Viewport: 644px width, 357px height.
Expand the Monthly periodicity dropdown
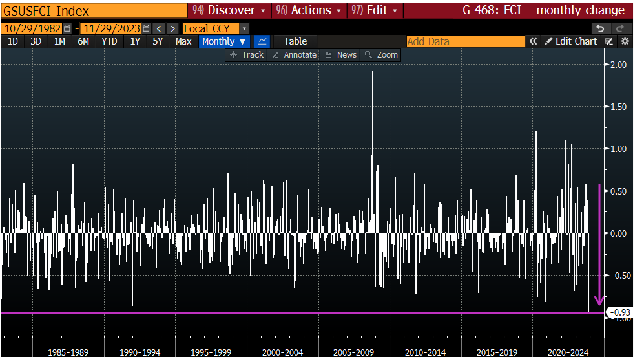point(224,41)
